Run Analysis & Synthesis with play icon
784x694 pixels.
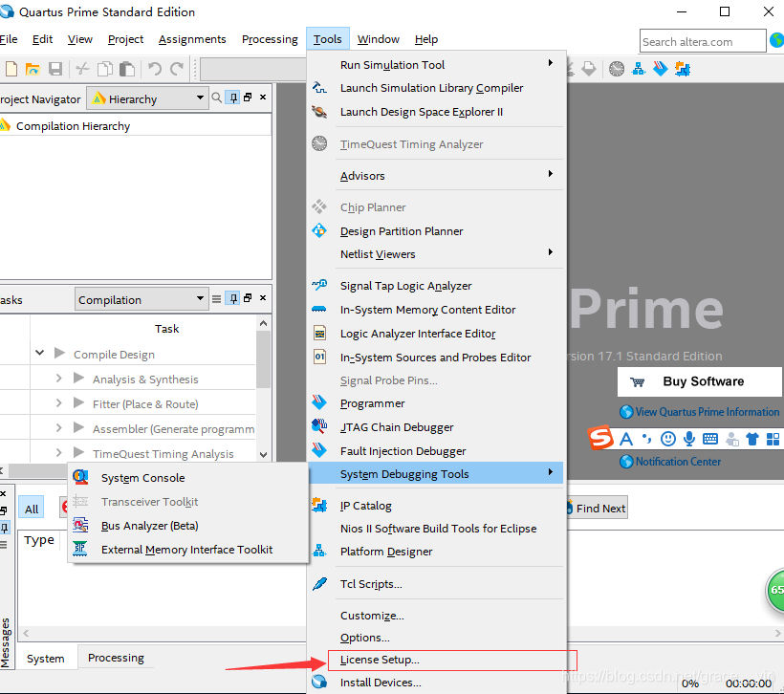[x=78, y=378]
